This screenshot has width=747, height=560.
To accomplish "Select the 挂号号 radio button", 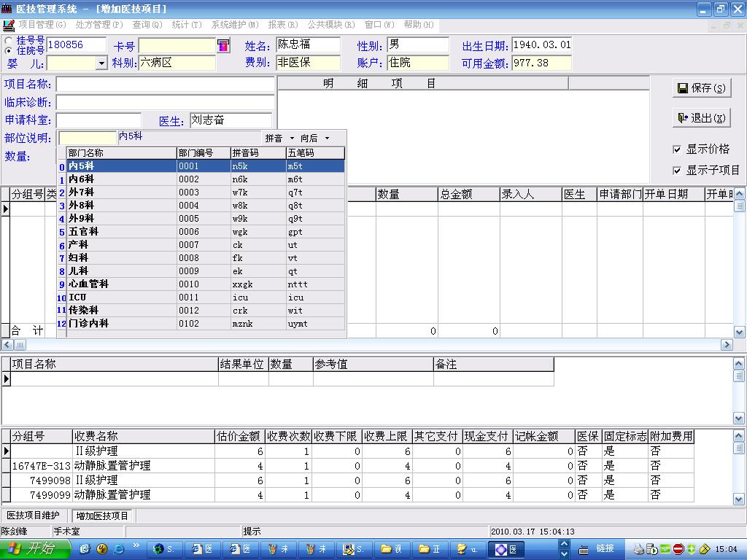I will (x=9, y=41).
